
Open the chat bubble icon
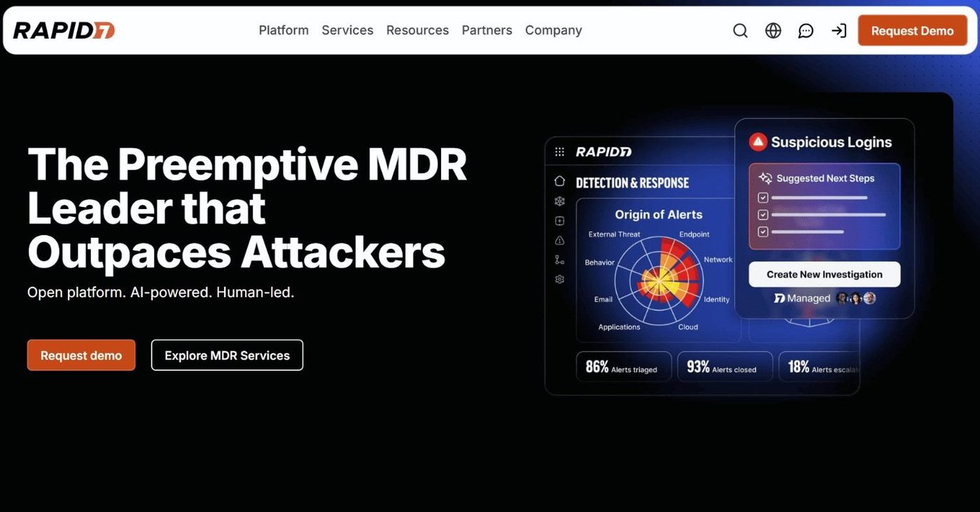(x=806, y=31)
